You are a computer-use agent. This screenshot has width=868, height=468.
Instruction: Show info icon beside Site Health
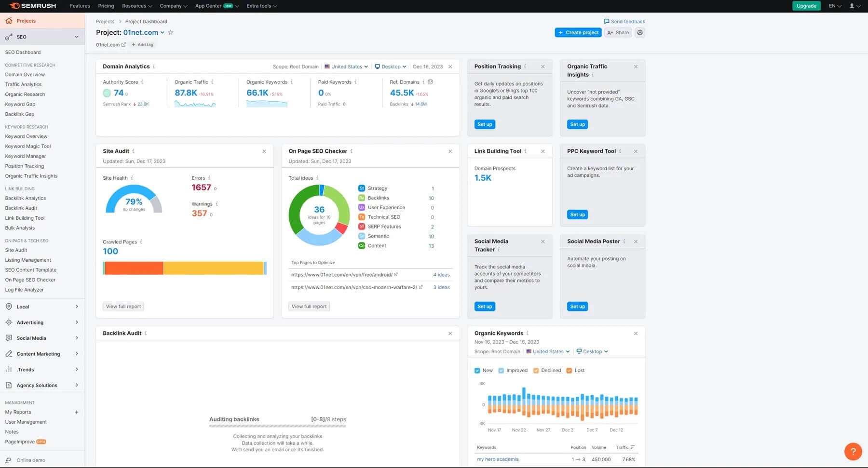pyautogui.click(x=132, y=178)
